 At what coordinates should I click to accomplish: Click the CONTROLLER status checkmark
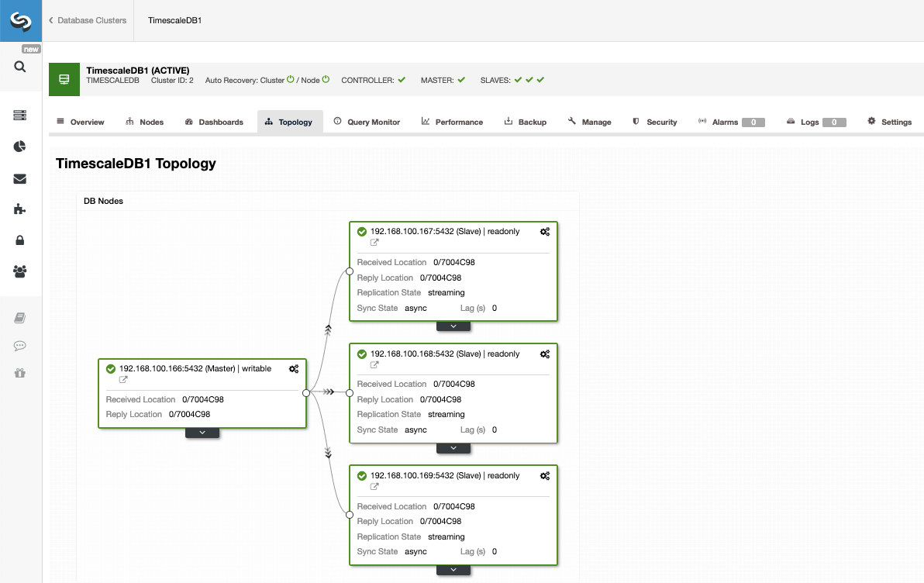coord(402,80)
